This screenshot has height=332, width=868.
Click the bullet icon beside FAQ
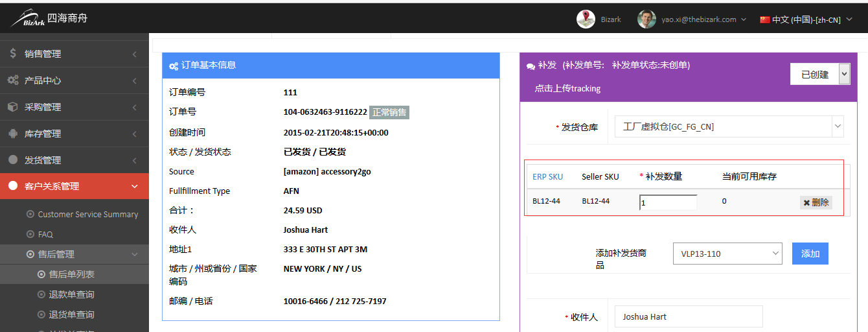[x=30, y=234]
